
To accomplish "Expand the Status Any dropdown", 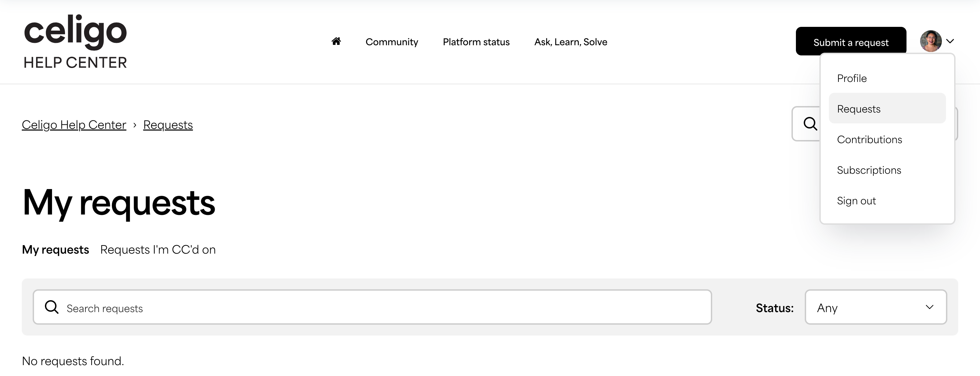I will click(x=876, y=307).
